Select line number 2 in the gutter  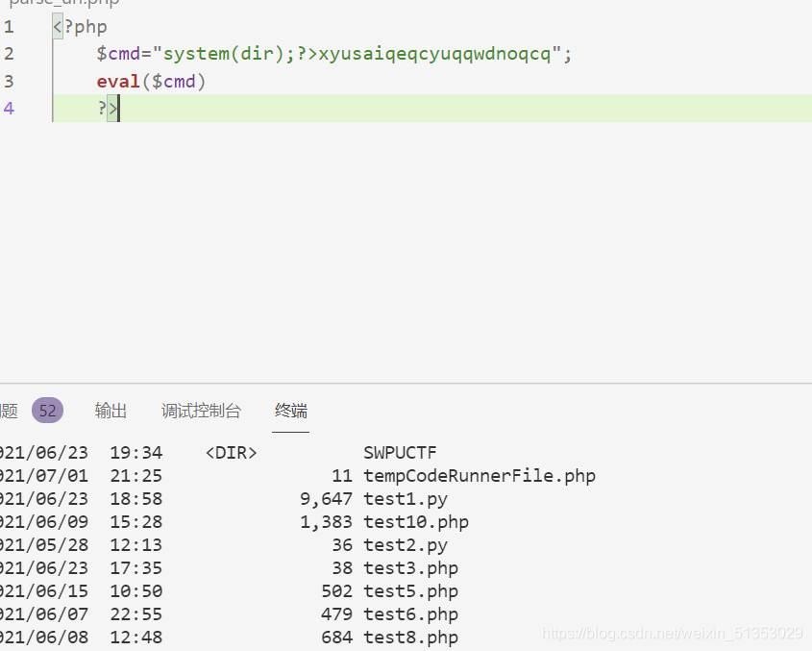coord(9,54)
